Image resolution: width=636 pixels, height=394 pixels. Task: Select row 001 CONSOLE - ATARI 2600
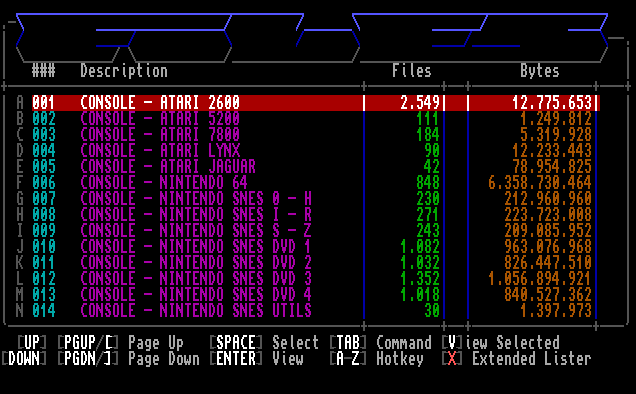[x=316, y=103]
